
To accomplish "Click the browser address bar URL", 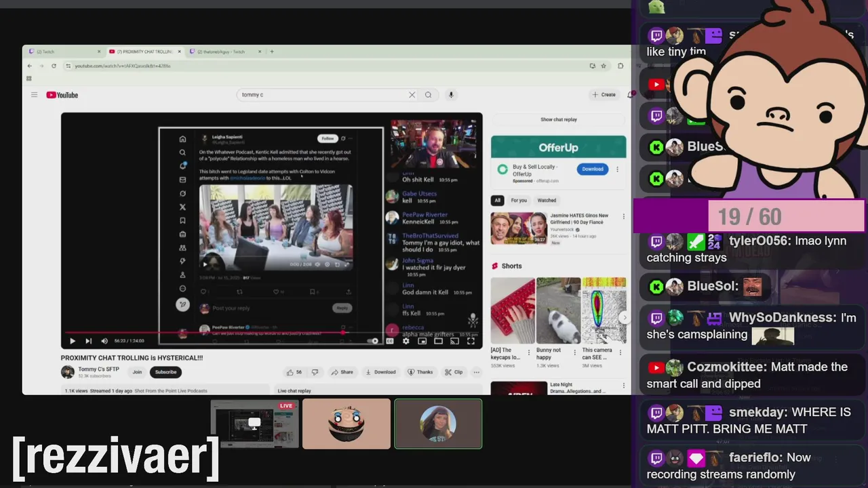I will [123, 66].
